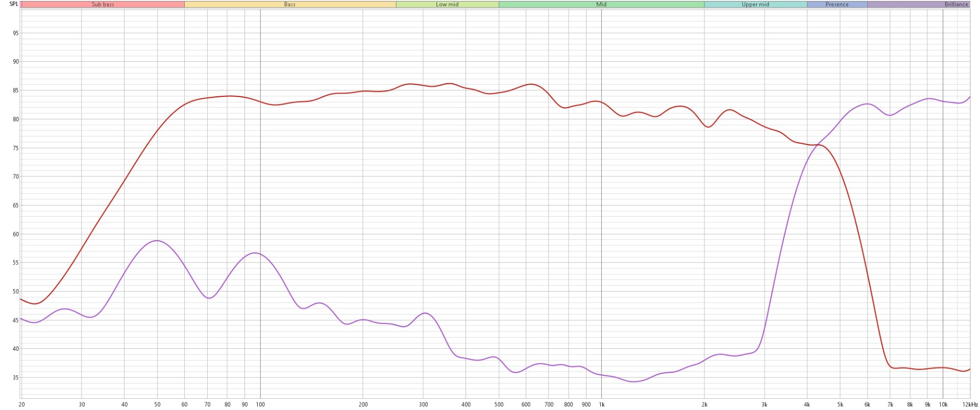Viewport: 980px width, 410px height.
Task: Click the purple curve's peak at 50 Hz
Action: [157, 241]
